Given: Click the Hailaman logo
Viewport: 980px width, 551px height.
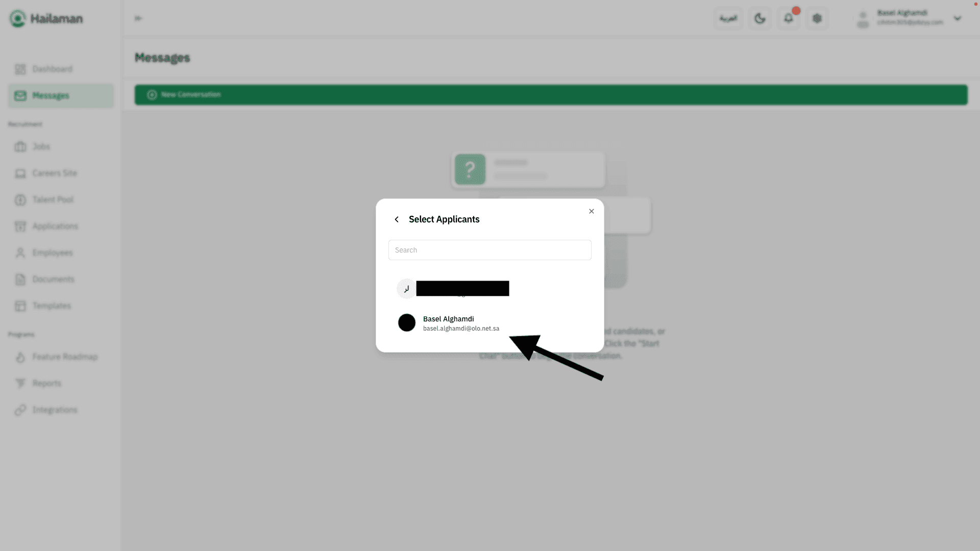Looking at the screenshot, I should (x=46, y=19).
